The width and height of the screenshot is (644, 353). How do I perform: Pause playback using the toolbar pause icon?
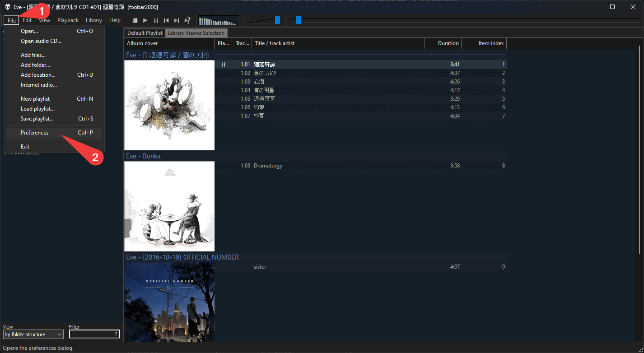(156, 20)
